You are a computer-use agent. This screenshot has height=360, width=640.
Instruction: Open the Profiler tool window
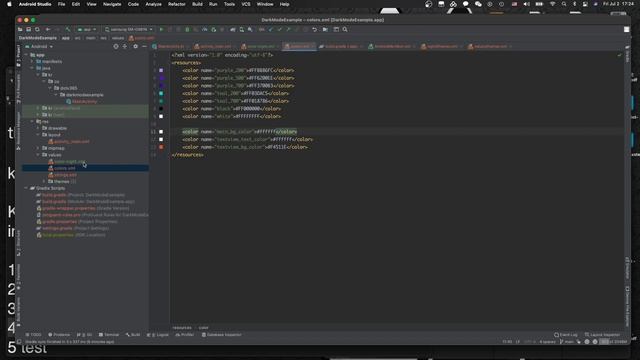(x=185, y=335)
